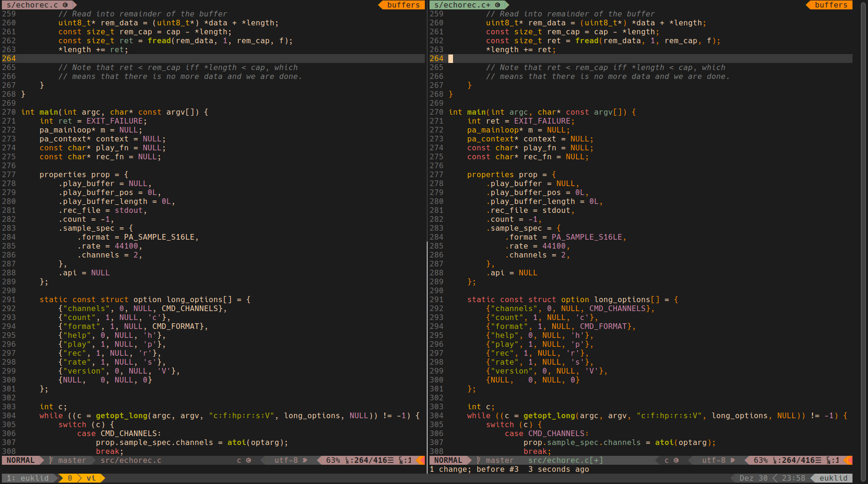Screen dimensions: 868x484
Task: Click the orange warning arrow ending right status line
Action: pos(849,461)
